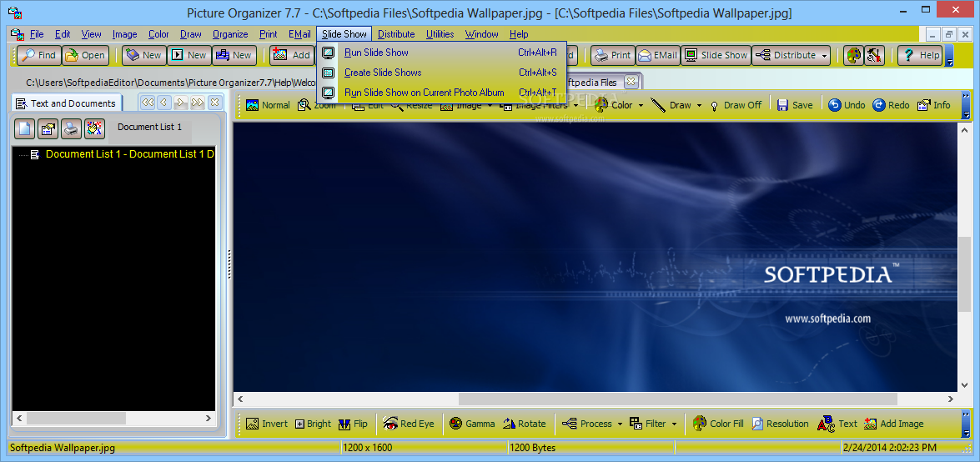This screenshot has height=462, width=980.
Task: Open the Organize menu
Action: pos(230,34)
